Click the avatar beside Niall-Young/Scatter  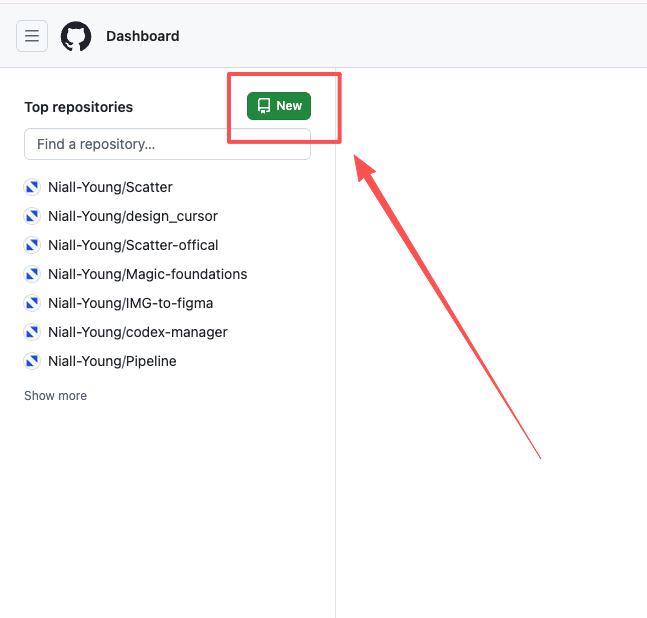pos(32,187)
